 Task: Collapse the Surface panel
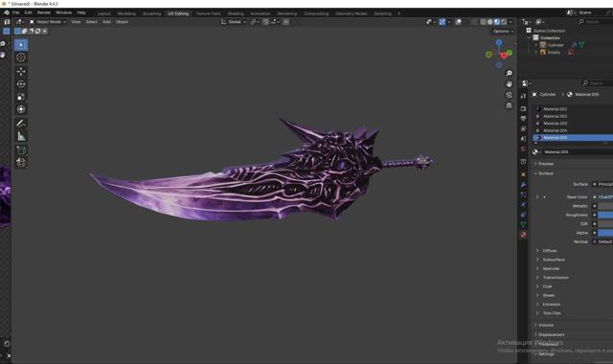tap(546, 173)
